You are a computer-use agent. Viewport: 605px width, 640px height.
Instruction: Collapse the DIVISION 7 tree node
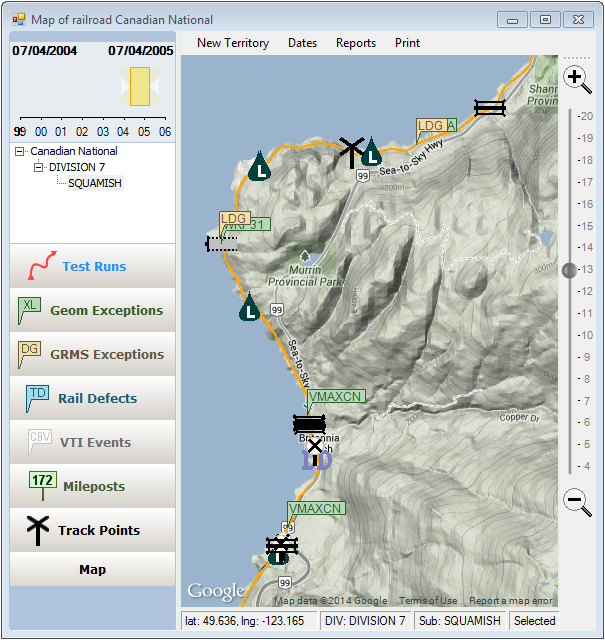39,168
